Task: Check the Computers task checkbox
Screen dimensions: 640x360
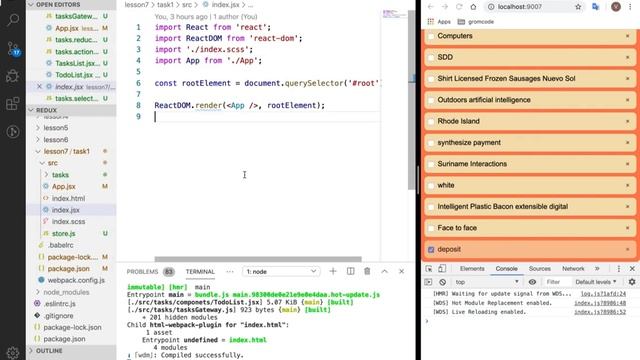Action: [431, 36]
